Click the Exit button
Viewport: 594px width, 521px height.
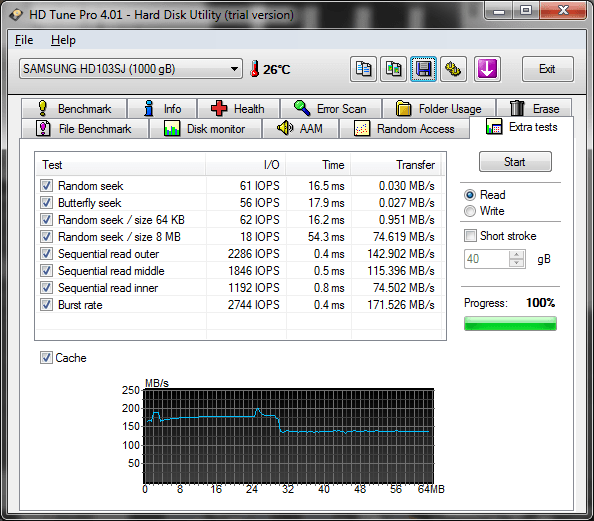coord(547,69)
